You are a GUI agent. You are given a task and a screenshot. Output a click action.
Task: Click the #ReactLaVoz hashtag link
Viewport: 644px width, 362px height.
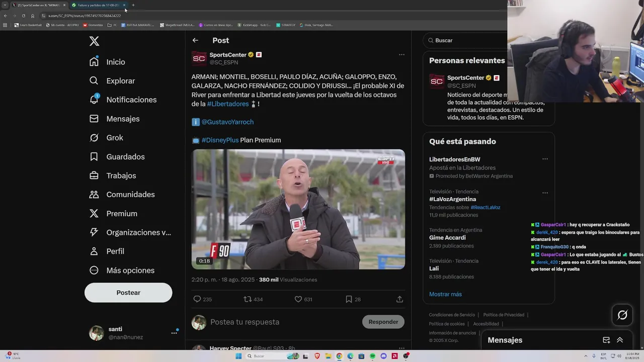pyautogui.click(x=485, y=207)
